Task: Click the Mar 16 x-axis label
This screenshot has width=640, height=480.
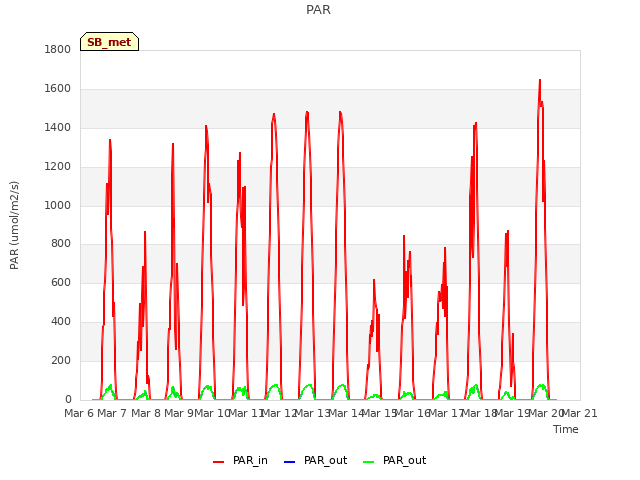Action: [412, 413]
